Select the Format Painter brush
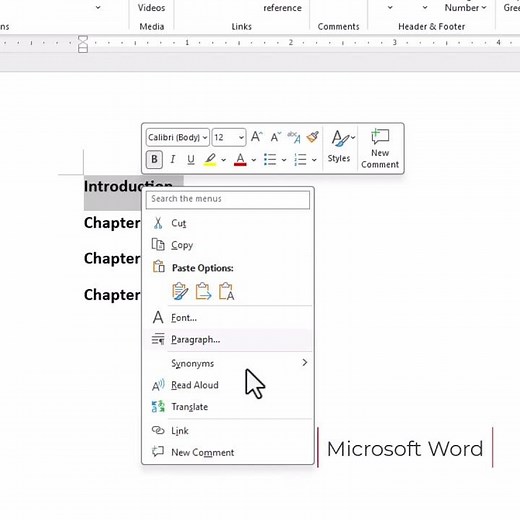Viewport: 520px width, 520px height. [313, 137]
